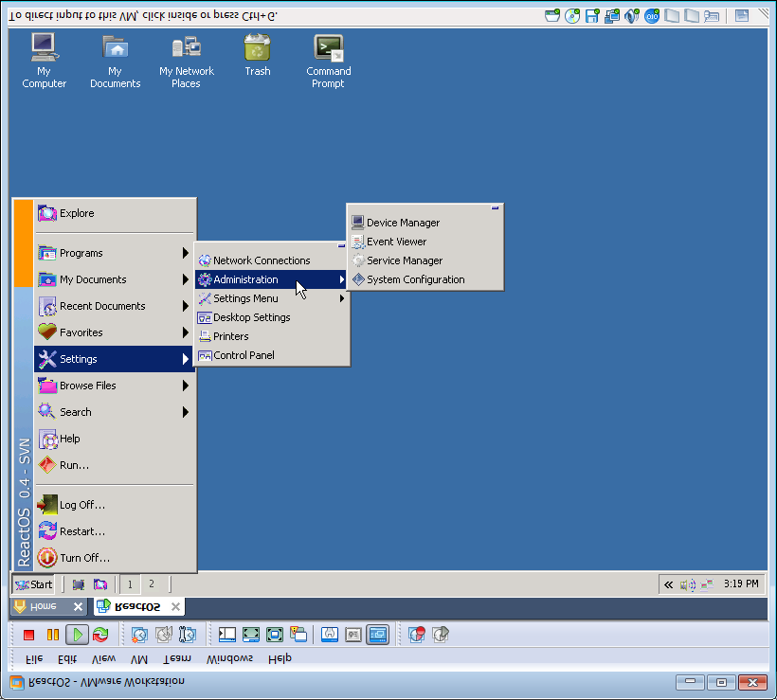Open Device Manager from the Administration submenu

pyautogui.click(x=403, y=223)
